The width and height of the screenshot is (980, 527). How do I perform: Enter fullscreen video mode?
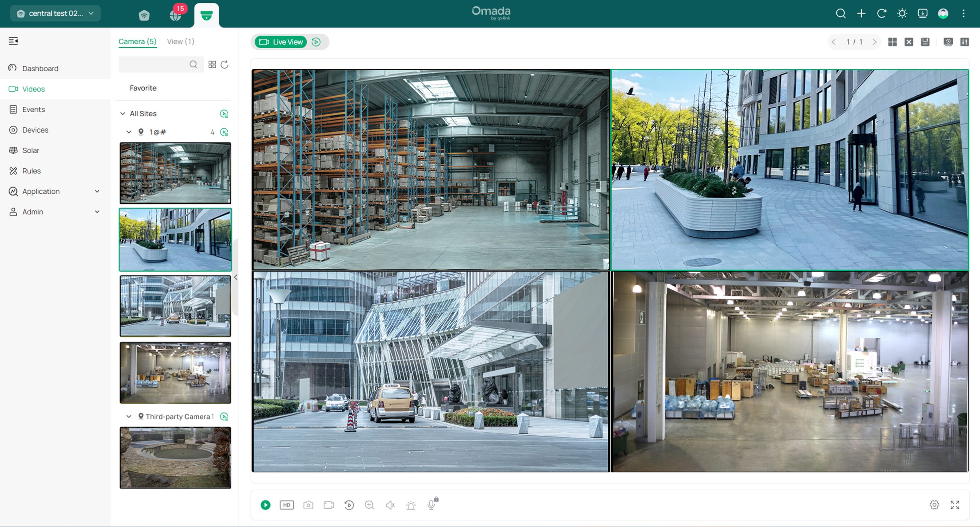click(955, 505)
